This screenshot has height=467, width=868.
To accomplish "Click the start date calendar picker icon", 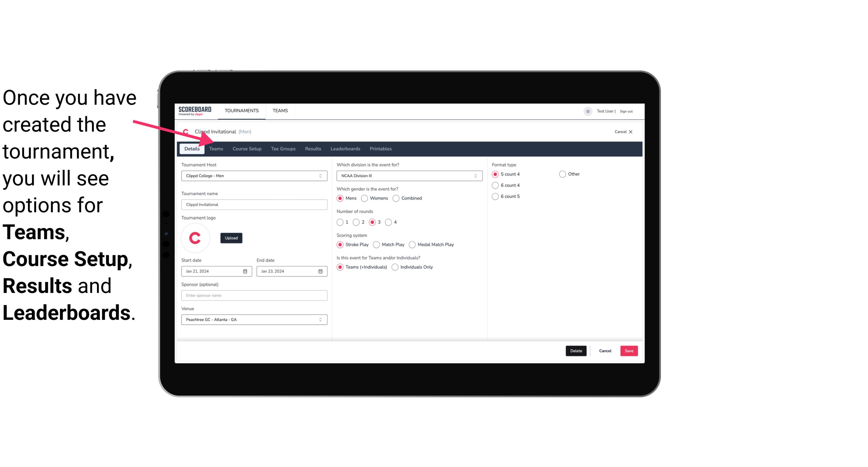I will (x=246, y=271).
